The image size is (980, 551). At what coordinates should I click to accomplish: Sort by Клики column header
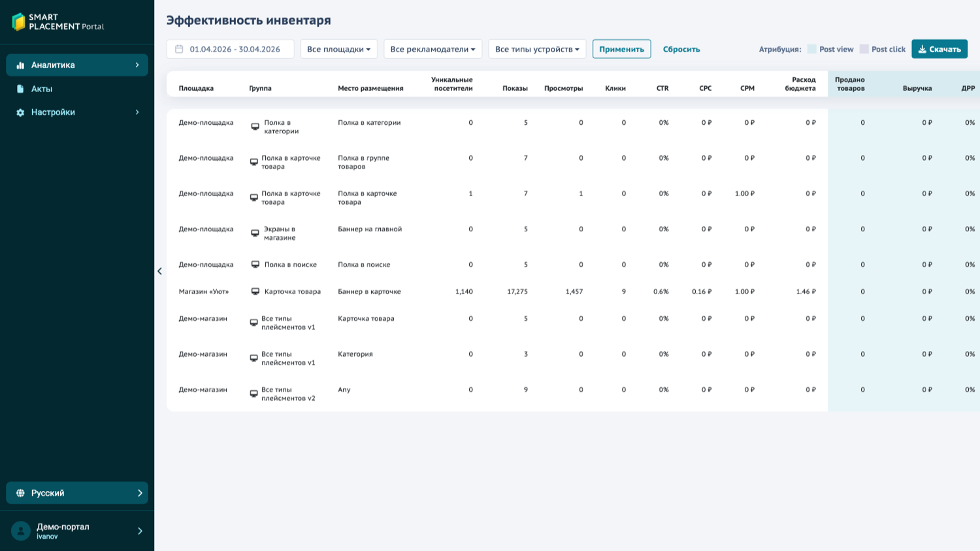[x=615, y=88]
